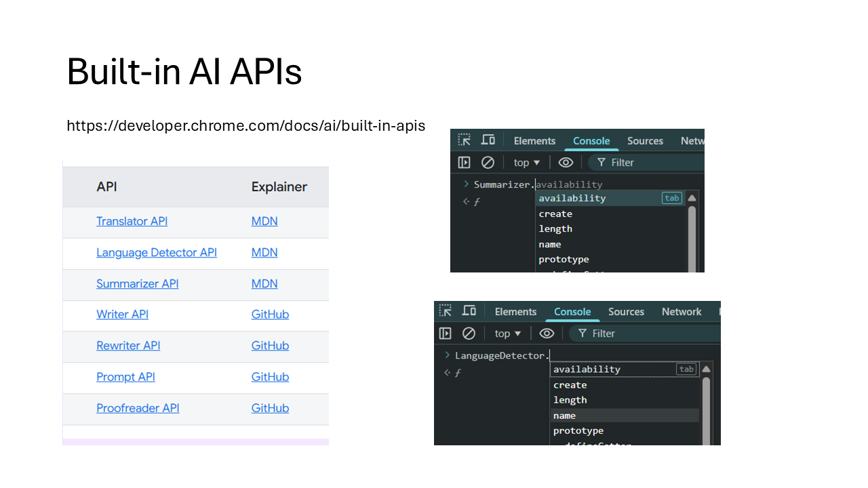Viewport: 868px width, 488px height.
Task: Click device toolbar icon in Summarizer DevTools
Action: coord(488,140)
